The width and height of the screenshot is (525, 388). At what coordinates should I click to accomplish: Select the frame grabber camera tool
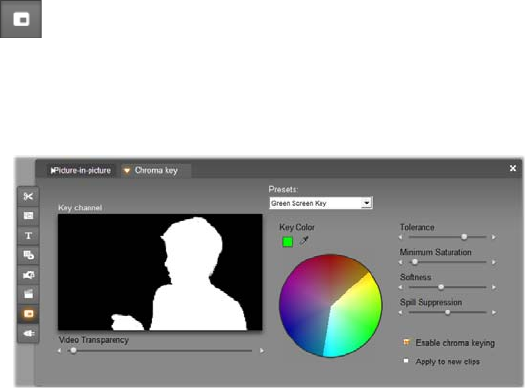(28, 275)
